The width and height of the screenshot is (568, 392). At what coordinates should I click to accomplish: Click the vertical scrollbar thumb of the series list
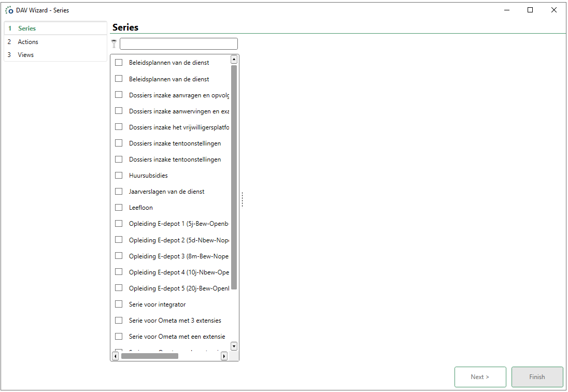(234, 176)
